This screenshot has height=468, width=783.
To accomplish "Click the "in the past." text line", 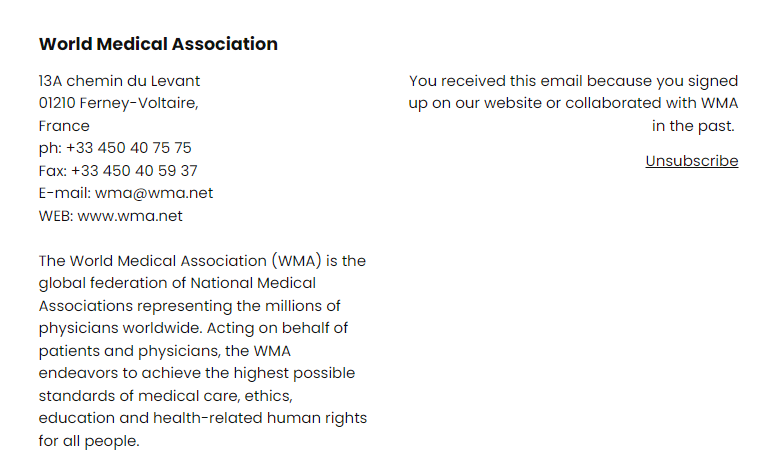I will (693, 126).
